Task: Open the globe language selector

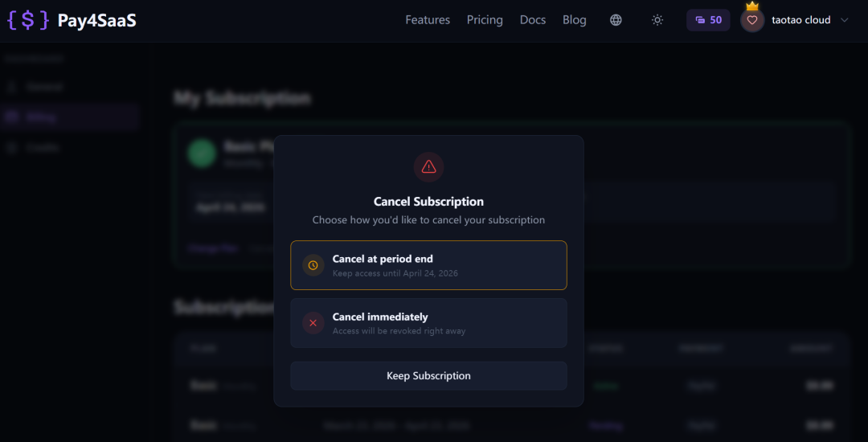Action: click(x=616, y=20)
